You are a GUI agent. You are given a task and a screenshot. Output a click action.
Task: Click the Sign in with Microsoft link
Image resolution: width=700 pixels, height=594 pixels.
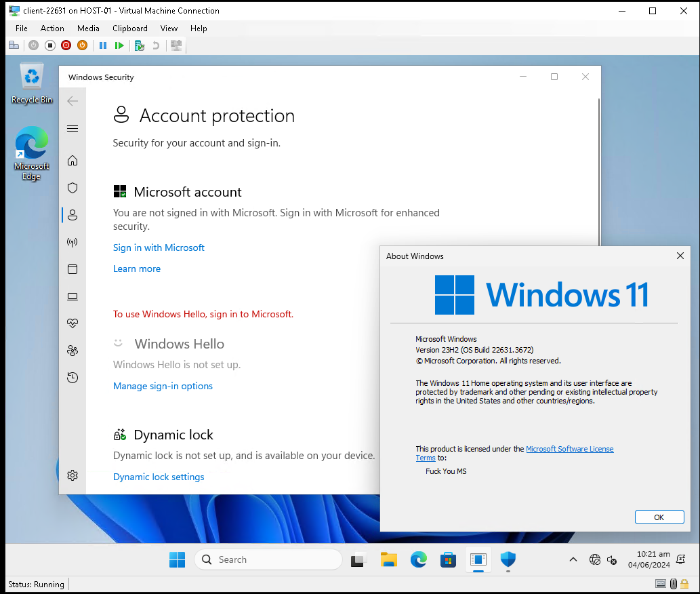coord(159,248)
